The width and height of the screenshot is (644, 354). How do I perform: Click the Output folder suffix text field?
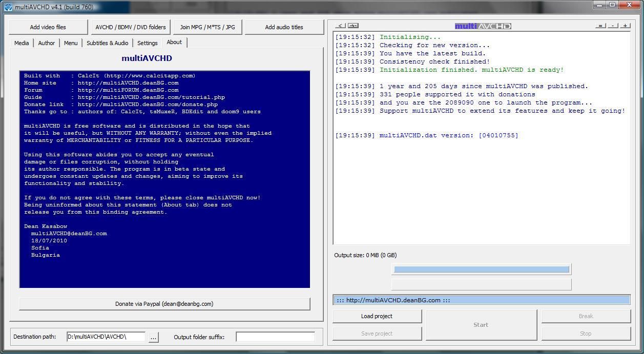tap(275, 337)
